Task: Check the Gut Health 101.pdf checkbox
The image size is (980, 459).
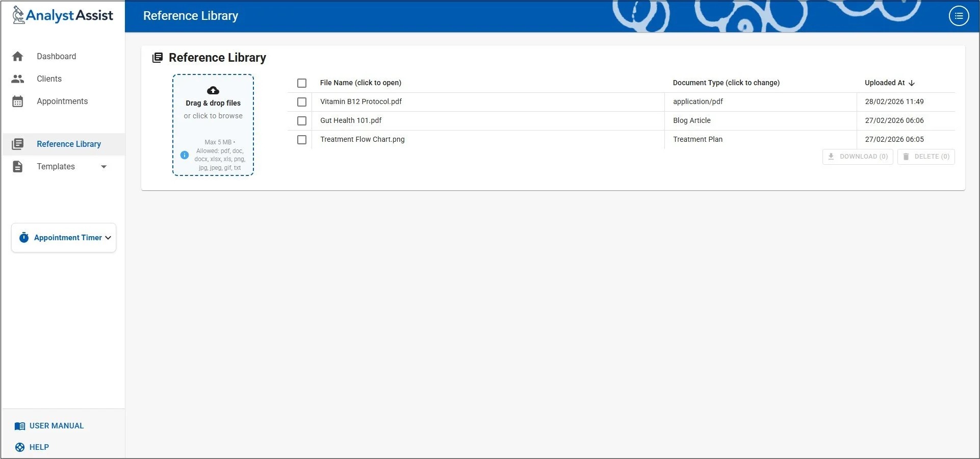Action: click(x=302, y=121)
